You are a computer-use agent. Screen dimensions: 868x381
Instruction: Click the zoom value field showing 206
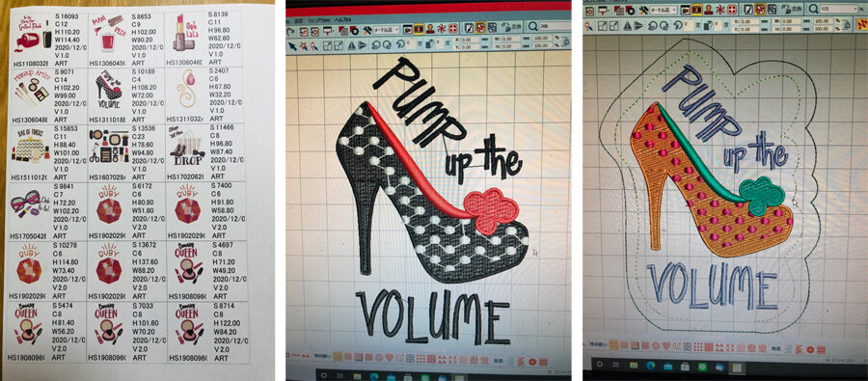pyautogui.click(x=555, y=26)
